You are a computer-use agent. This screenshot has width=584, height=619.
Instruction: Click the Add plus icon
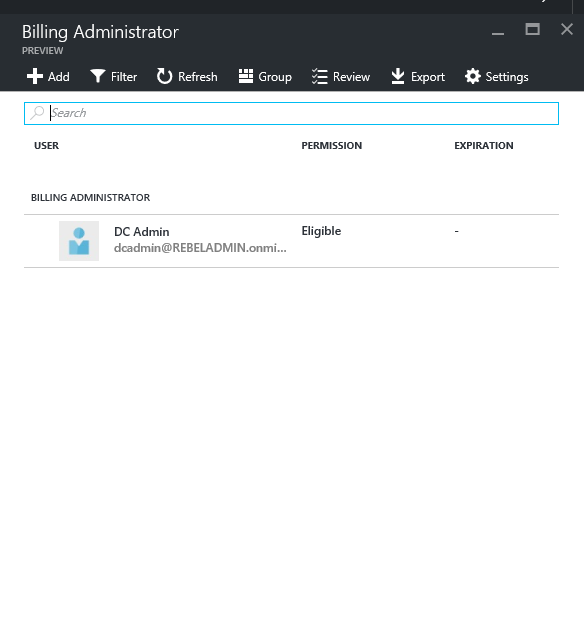pyautogui.click(x=35, y=76)
